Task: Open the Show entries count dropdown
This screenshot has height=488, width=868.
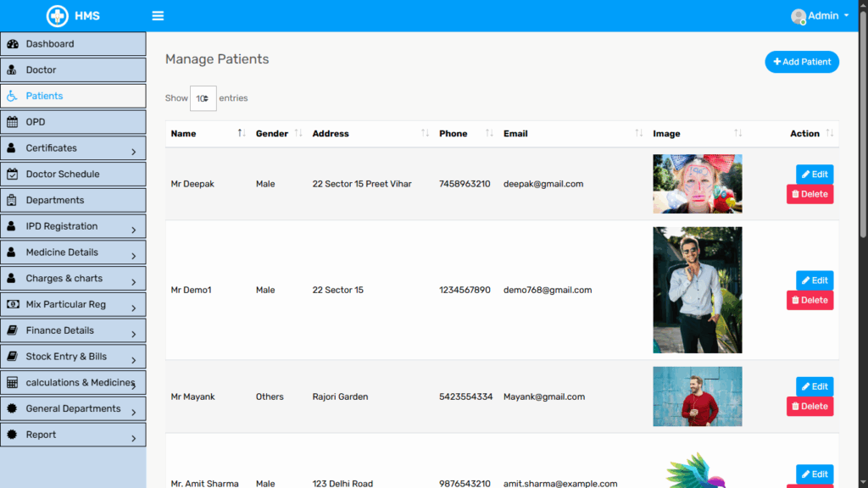Action: click(x=203, y=98)
